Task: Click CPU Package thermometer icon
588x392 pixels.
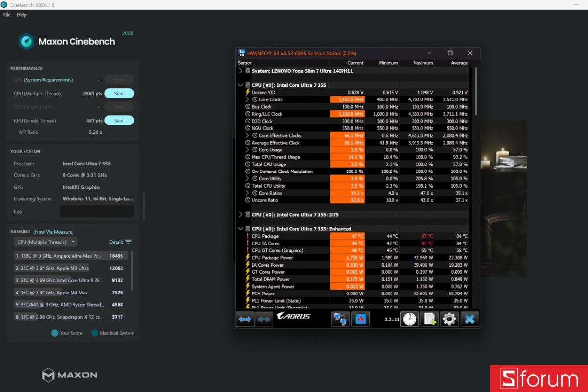Action: coord(248,236)
